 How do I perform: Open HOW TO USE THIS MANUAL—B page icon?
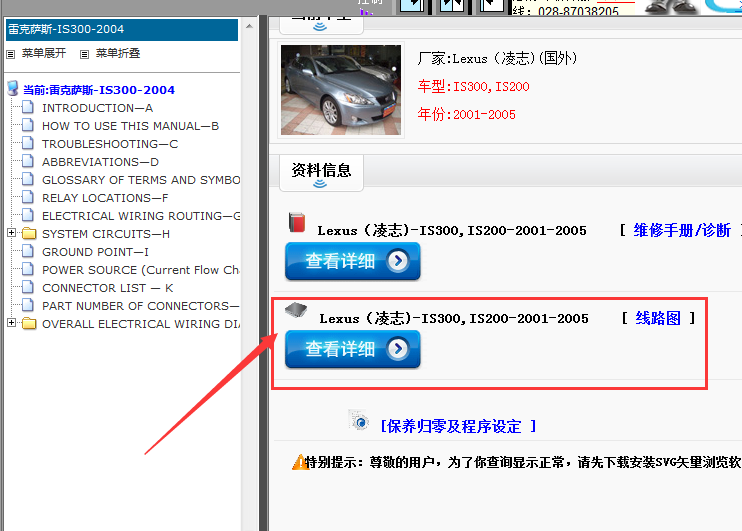(x=28, y=125)
